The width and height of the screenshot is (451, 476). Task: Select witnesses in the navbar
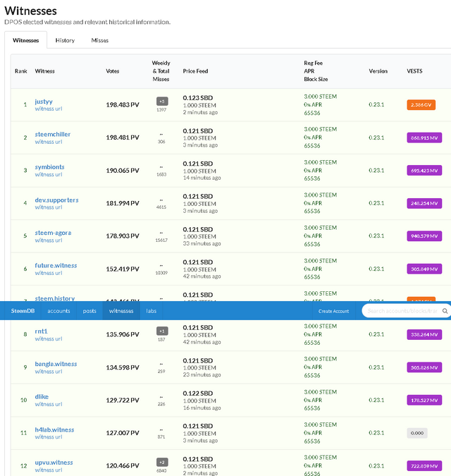(121, 311)
